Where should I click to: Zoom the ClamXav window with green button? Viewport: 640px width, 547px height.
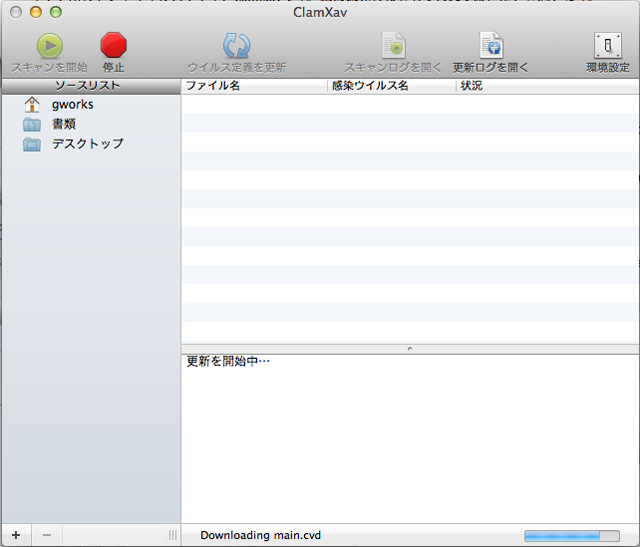56,12
